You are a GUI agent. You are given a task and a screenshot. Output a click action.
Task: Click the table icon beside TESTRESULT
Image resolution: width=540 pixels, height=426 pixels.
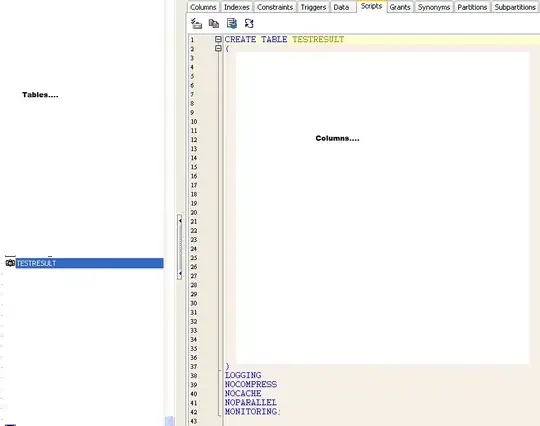pos(10,263)
